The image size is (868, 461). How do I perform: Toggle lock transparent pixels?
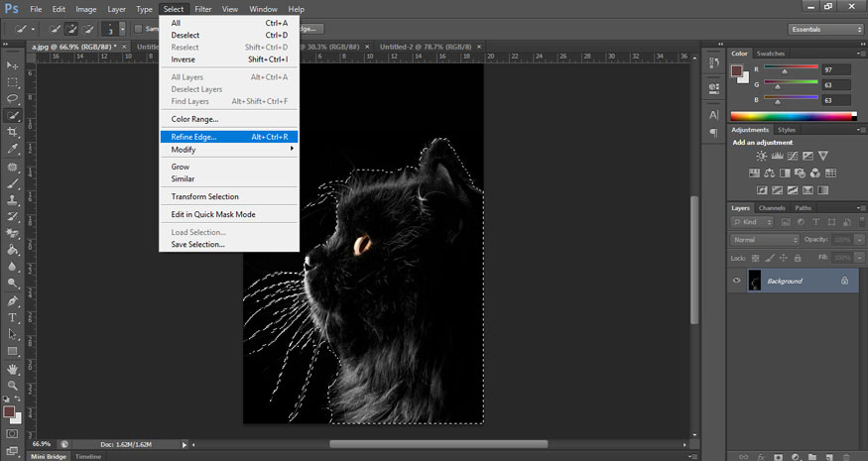756,258
